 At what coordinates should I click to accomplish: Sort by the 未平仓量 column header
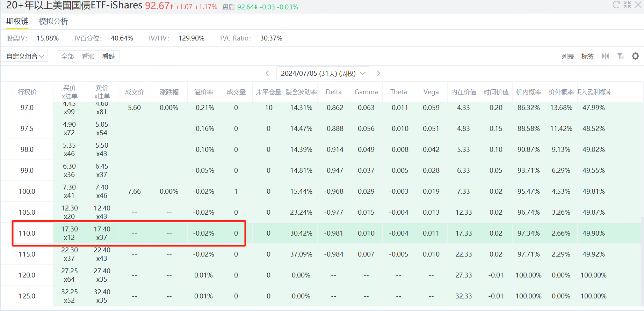(269, 92)
